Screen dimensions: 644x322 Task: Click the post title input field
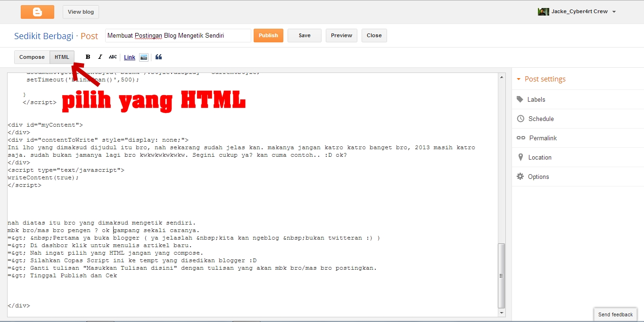tap(178, 35)
